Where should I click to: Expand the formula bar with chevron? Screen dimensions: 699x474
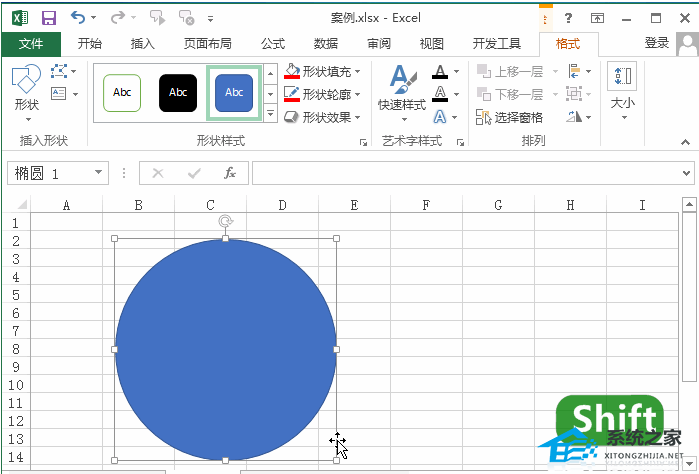[686, 173]
